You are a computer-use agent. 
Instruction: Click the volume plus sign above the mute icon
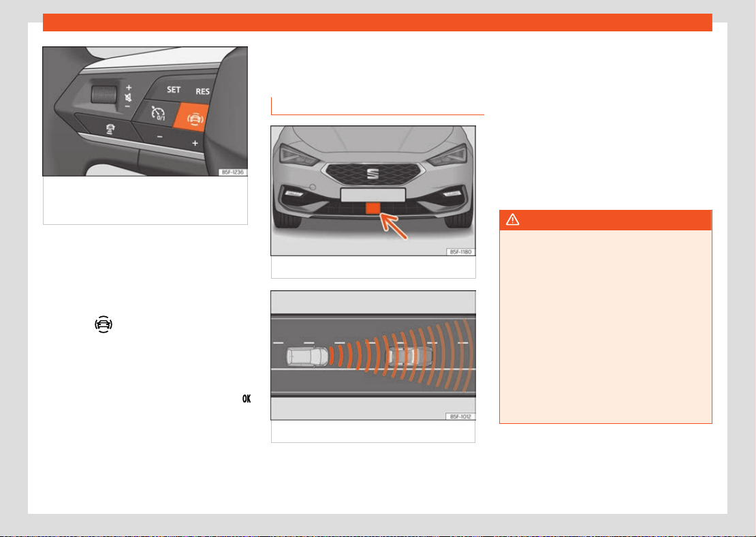(129, 87)
